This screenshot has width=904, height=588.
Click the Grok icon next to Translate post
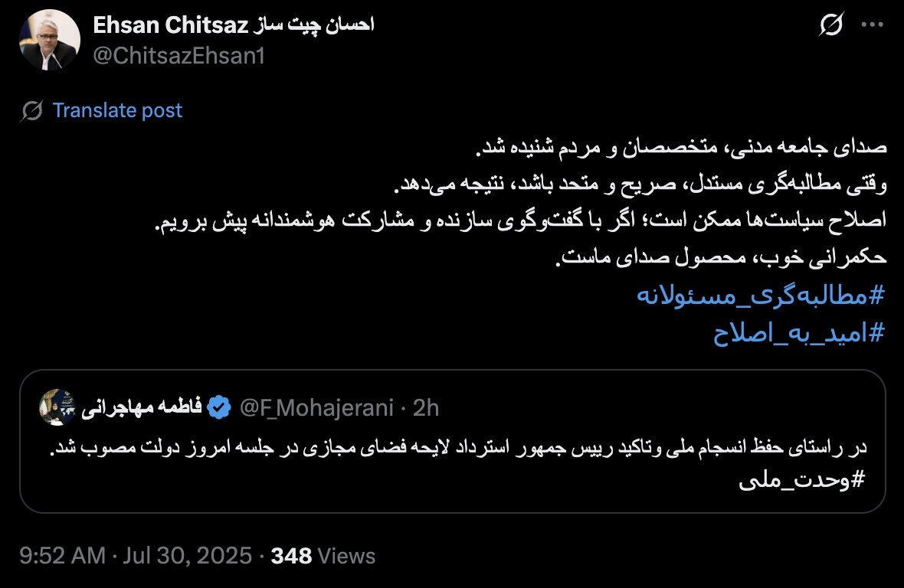pos(30,110)
